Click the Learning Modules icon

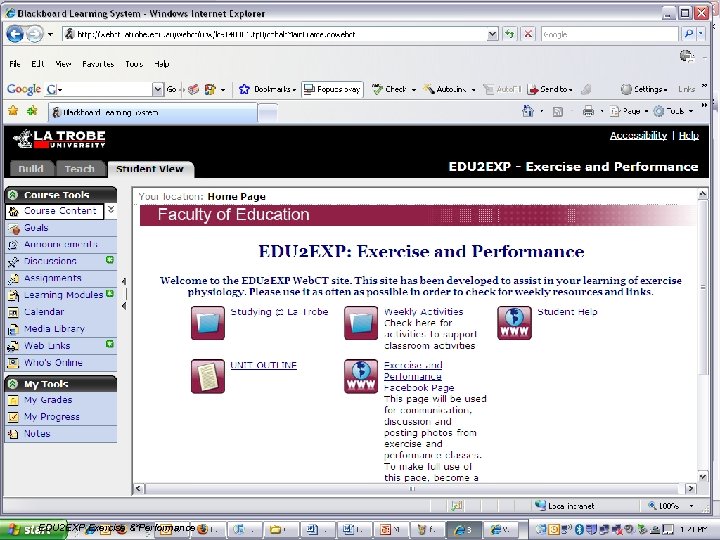click(x=14, y=295)
